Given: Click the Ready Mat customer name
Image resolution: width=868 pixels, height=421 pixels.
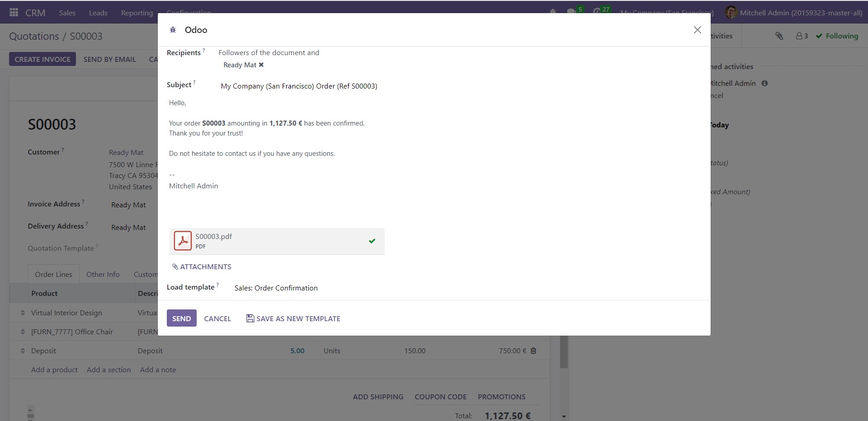Looking at the screenshot, I should point(126,153).
